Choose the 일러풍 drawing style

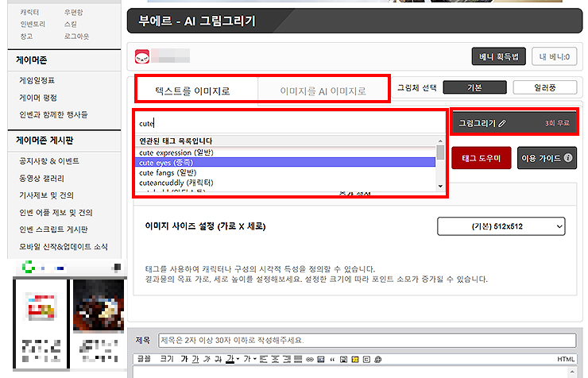(x=545, y=87)
